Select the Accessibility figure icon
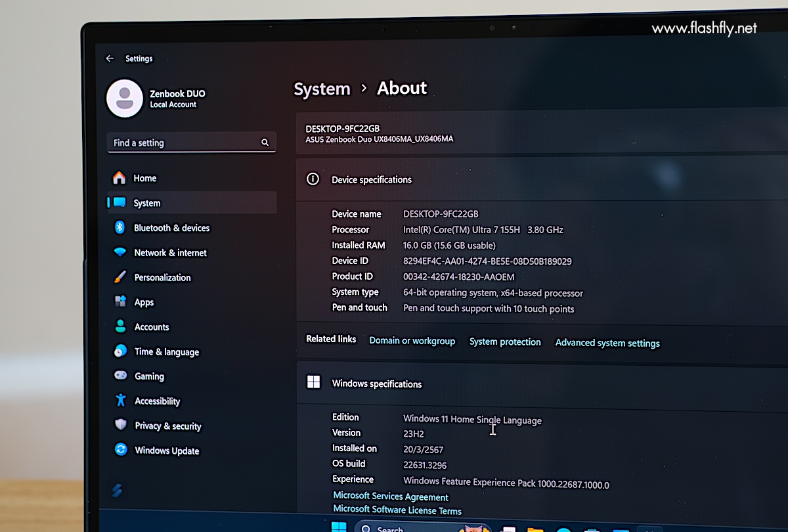This screenshot has height=532, width=788. coord(120,400)
